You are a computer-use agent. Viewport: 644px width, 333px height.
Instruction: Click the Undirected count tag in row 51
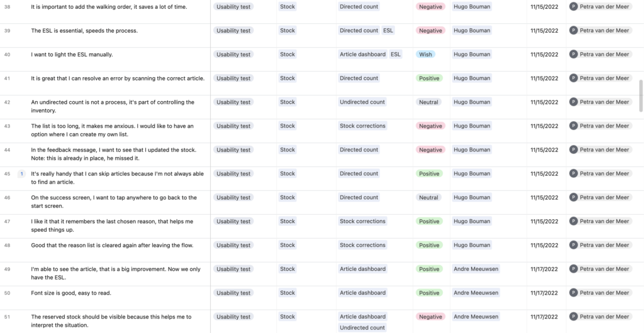pos(362,328)
